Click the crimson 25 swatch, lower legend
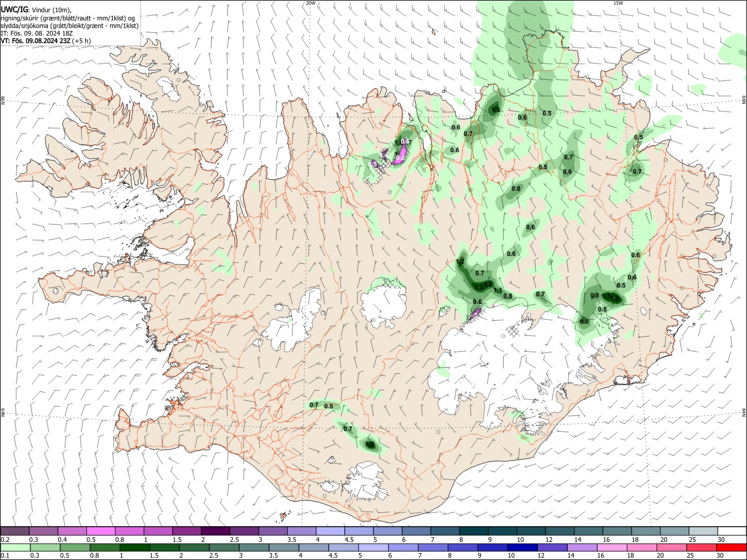 click(x=701, y=547)
